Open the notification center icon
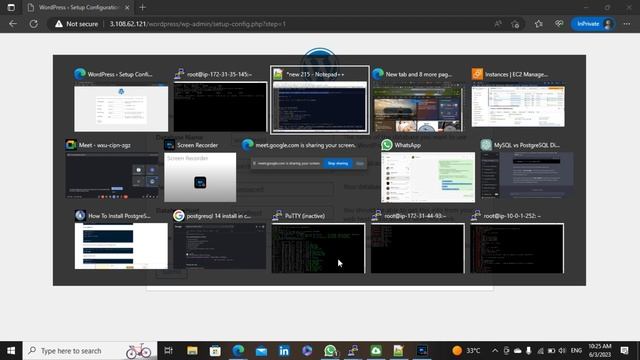Screen dimensions: 640x360 point(624,351)
